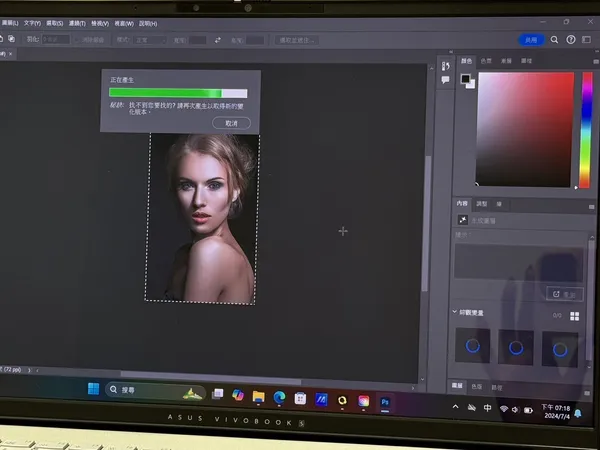Click the background color swatch
The width and height of the screenshot is (600, 450).
tap(471, 84)
